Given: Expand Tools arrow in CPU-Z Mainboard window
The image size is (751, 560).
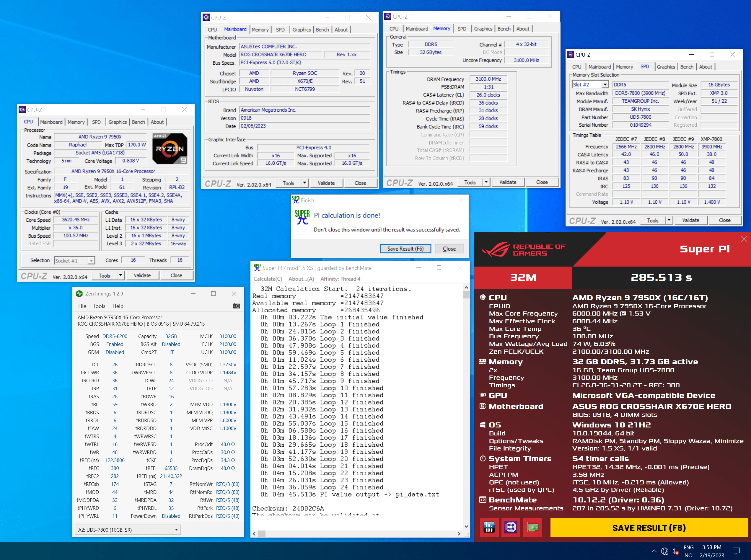Looking at the screenshot, I should point(305,183).
